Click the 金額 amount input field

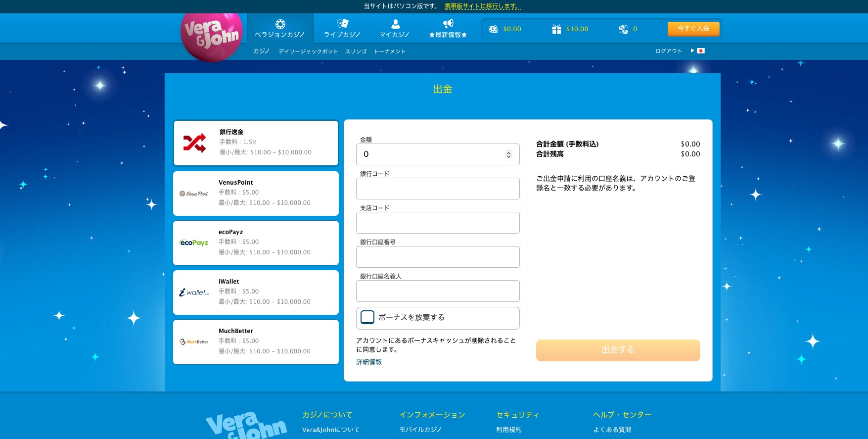[438, 154]
